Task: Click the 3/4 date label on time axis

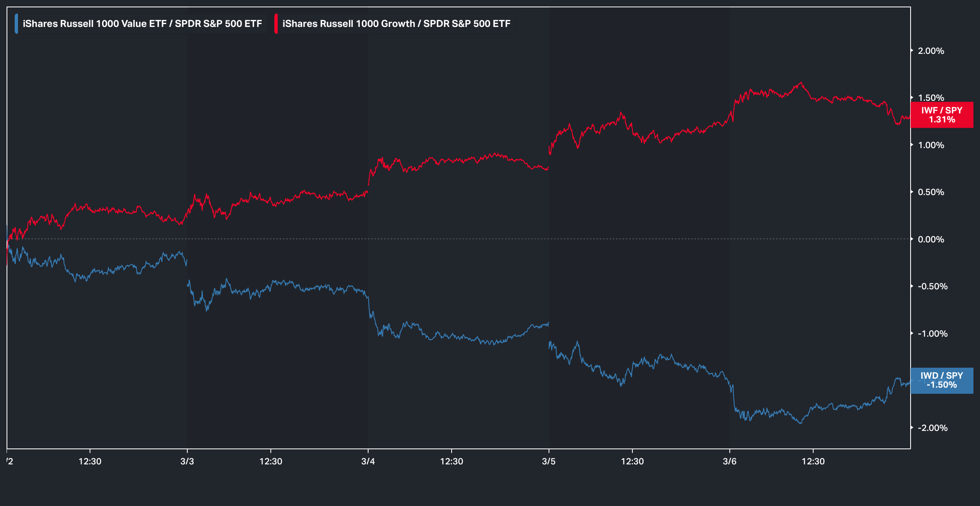Action: pos(368,462)
